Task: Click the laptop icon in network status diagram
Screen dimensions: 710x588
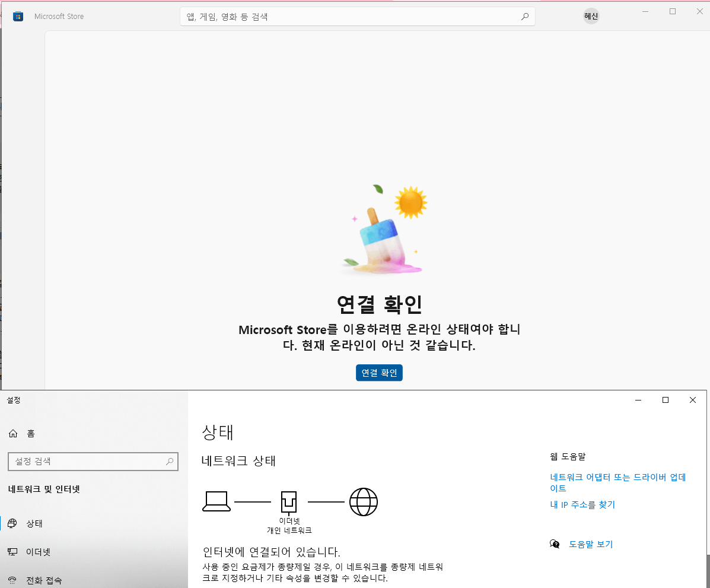Action: (216, 501)
